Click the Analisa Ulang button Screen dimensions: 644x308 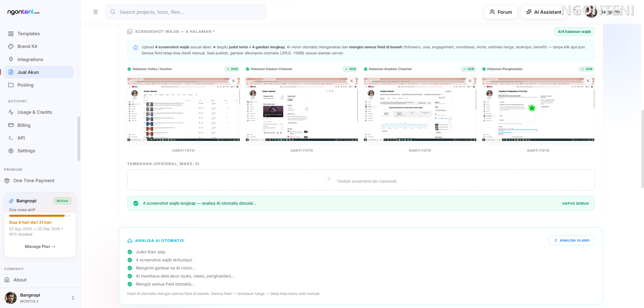point(572,240)
